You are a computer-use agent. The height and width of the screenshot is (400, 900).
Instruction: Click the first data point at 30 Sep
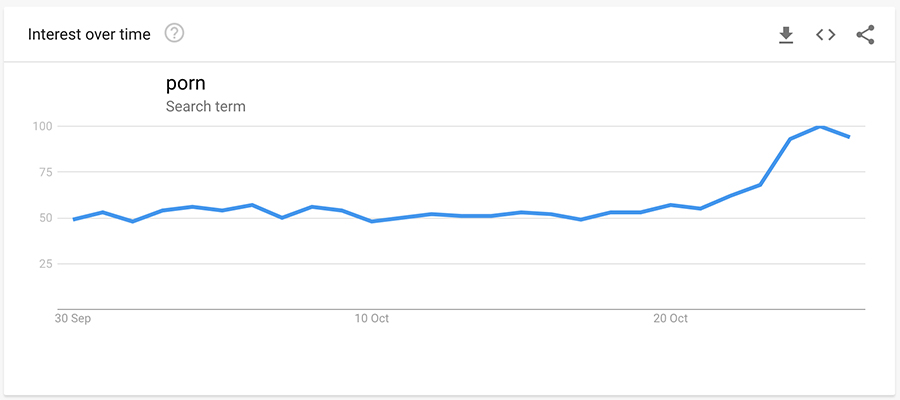click(x=74, y=219)
